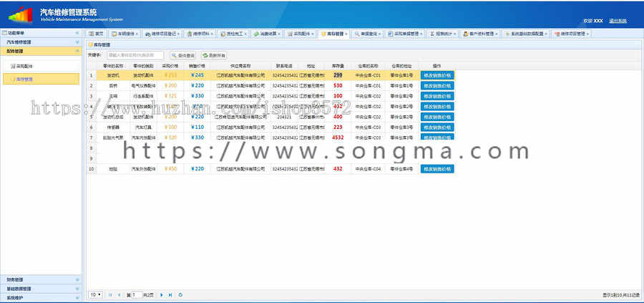Click the 质检完工 tab icon
Viewport: 644px width, 303px height.
(x=223, y=34)
